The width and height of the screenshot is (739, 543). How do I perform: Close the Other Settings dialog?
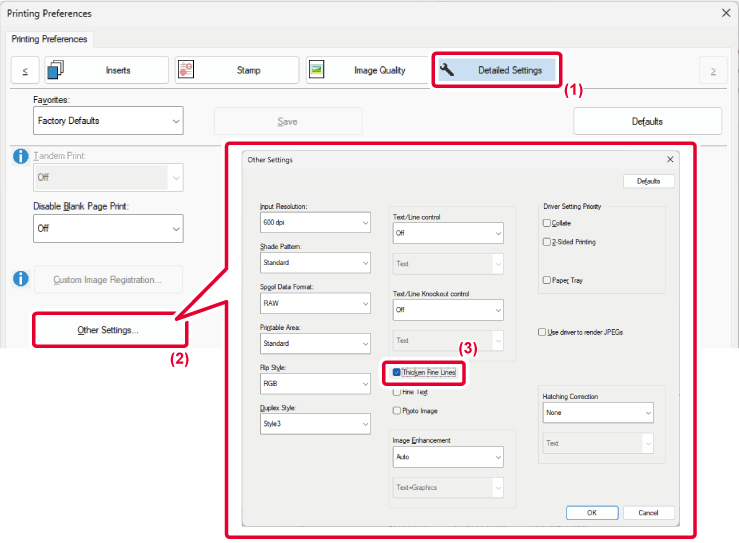point(670,160)
